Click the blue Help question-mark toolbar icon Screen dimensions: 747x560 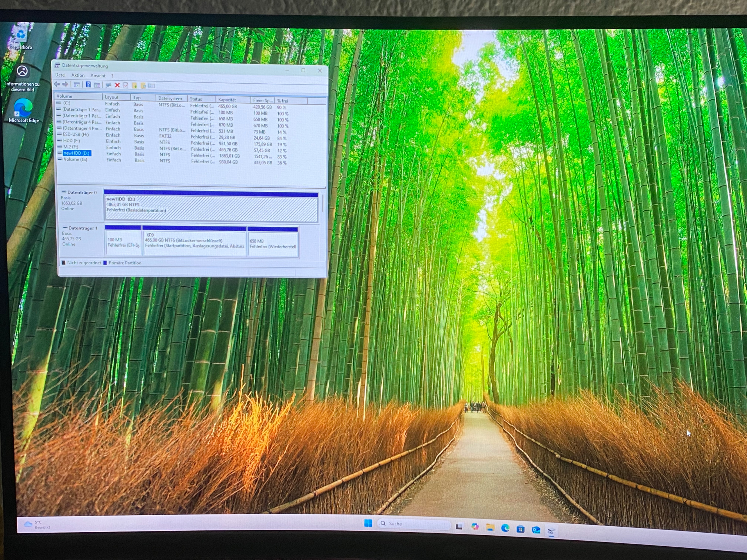coord(88,84)
